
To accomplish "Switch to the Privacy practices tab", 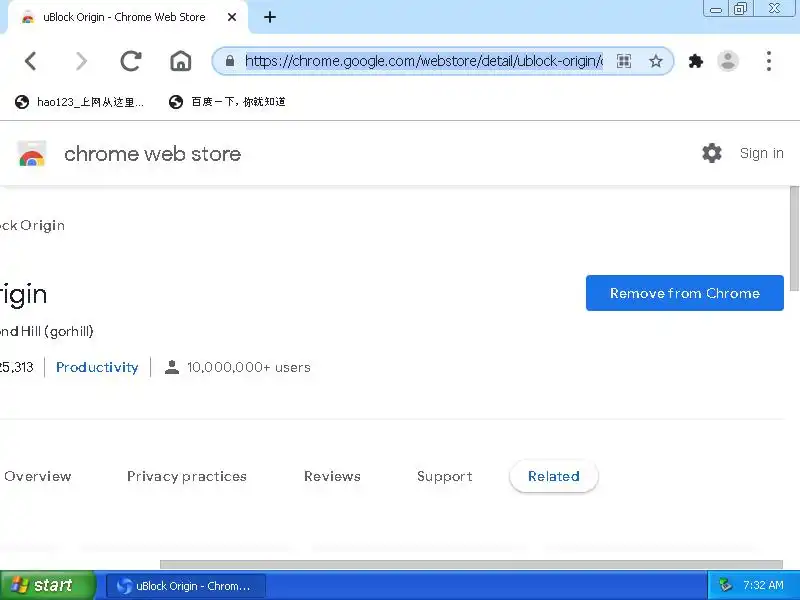I will click(x=187, y=476).
